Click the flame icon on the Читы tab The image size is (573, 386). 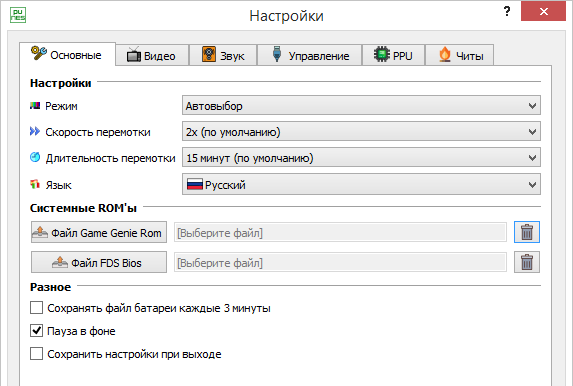click(x=445, y=55)
